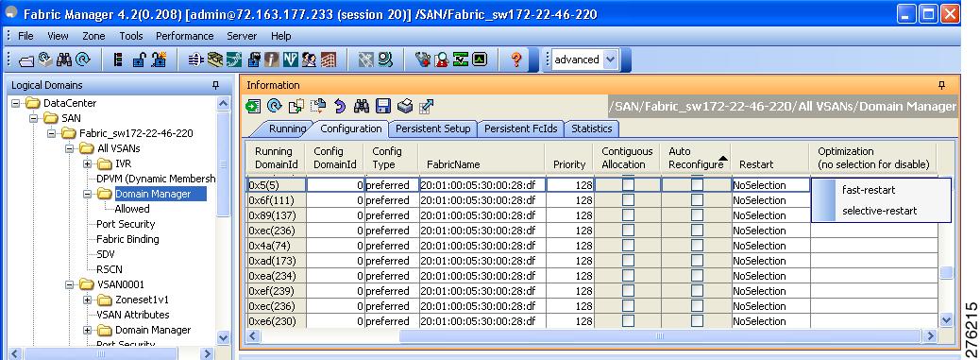980x360 pixels.
Task: Click the blue padlock icon in main toolbar
Action: 139,60
